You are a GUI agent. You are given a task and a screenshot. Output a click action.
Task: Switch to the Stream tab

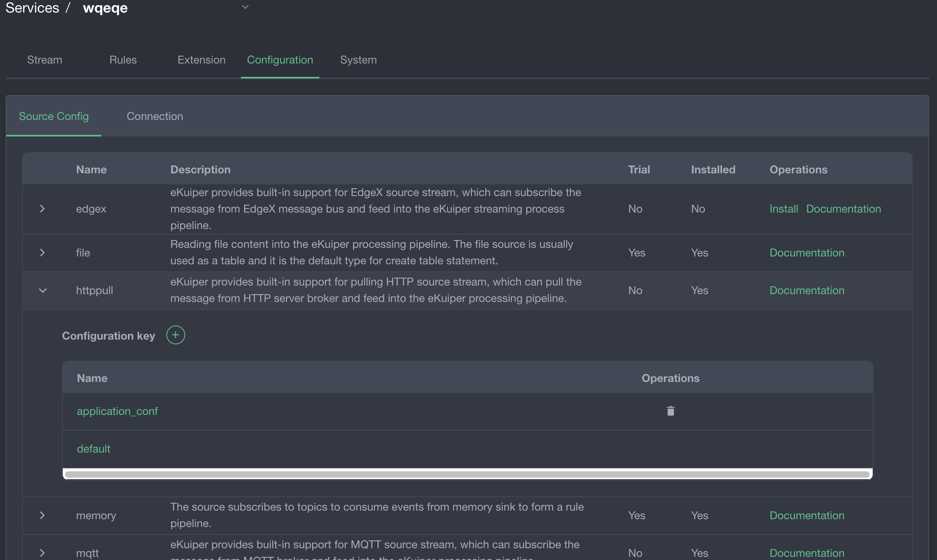[x=45, y=60]
